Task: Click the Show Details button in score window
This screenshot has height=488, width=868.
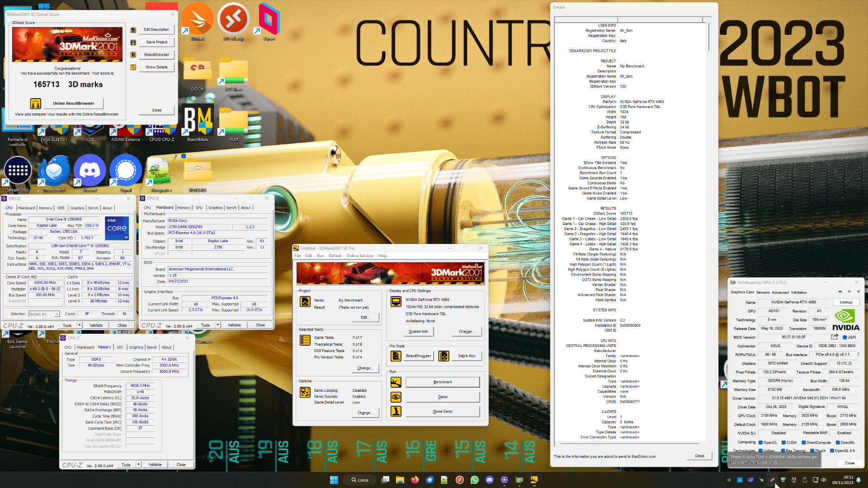Action: (x=156, y=67)
